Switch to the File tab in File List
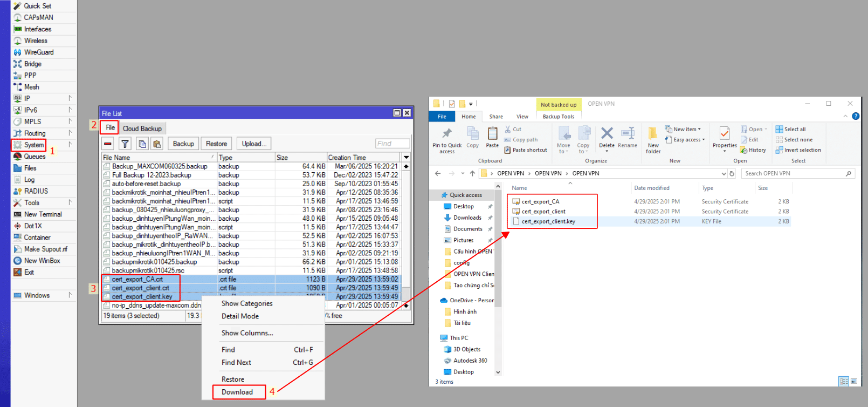 point(110,128)
